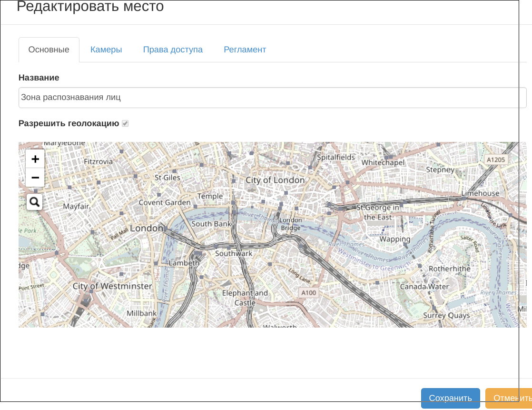Click the Canada Water label on map
Image resolution: width=532 pixels, height=410 pixels.
click(x=424, y=287)
